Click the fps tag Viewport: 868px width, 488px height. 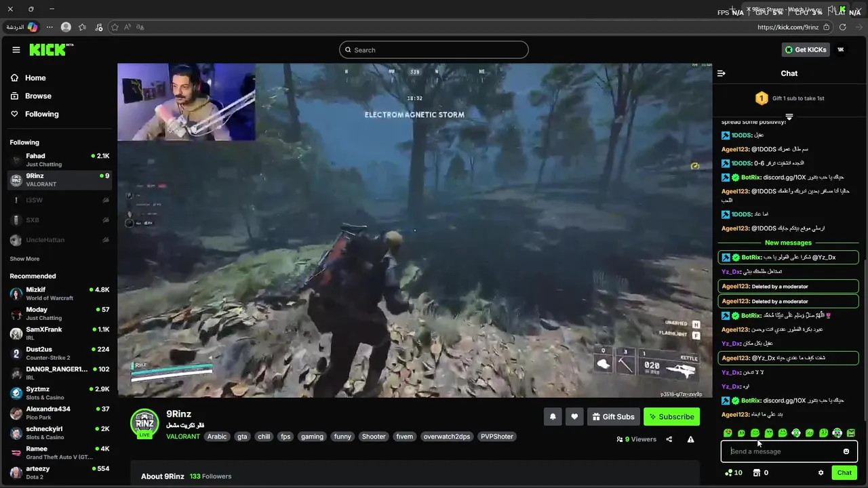pyautogui.click(x=285, y=436)
